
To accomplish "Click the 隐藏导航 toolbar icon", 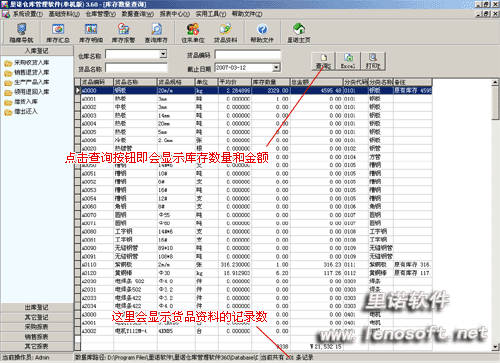I will (21, 33).
